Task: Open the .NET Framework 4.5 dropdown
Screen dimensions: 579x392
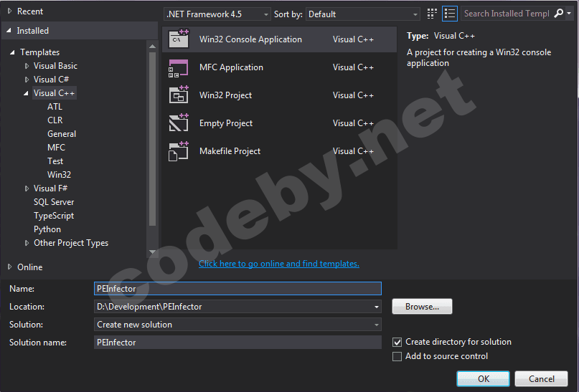Action: pos(217,14)
